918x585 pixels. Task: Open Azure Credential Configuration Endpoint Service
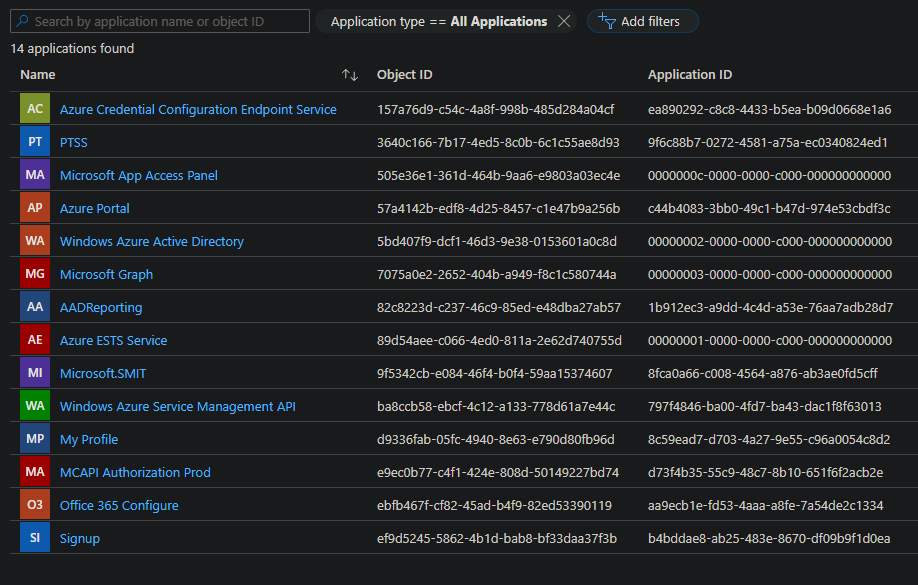tap(198, 110)
